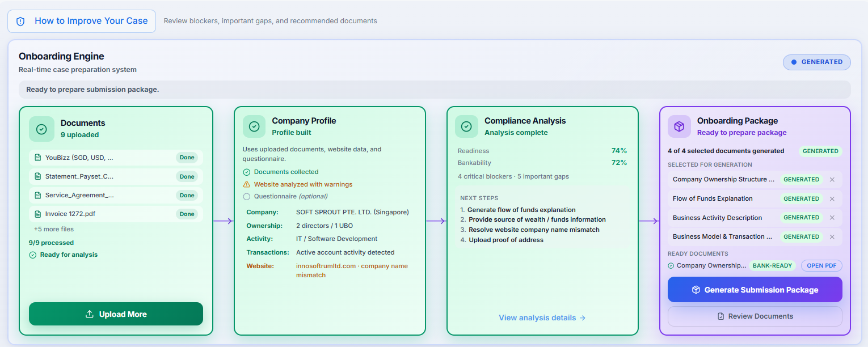Screen dimensions: 868x347
Task: Click arrow icon in View analysis details
Action: point(583,318)
